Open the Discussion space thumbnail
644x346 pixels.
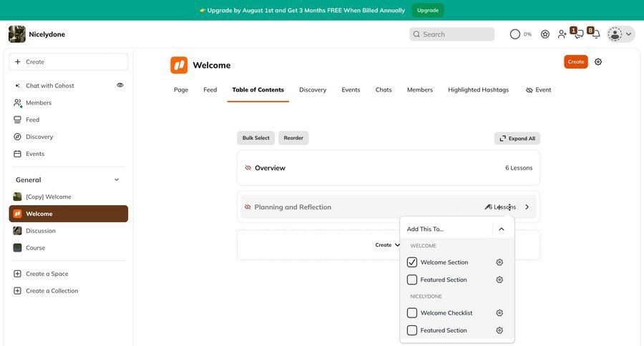click(x=17, y=231)
